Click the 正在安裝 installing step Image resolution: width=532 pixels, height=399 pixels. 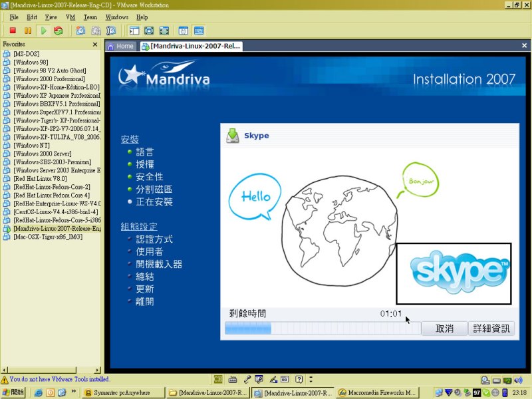[x=154, y=202]
